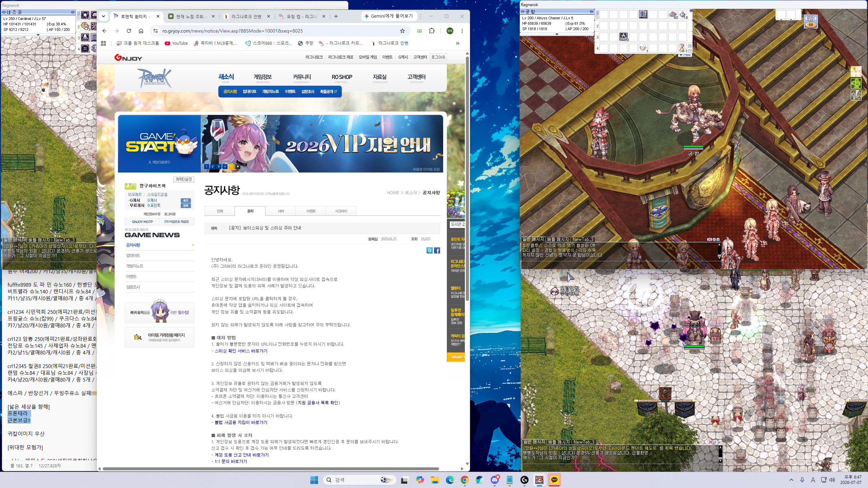Open Chrome extensions puzzle icon

tap(432, 31)
